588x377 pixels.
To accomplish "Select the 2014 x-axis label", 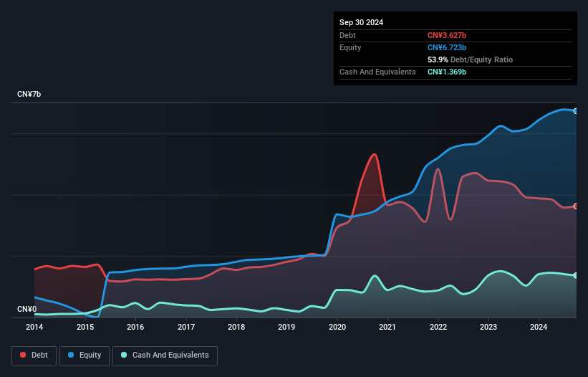I will tap(34, 328).
